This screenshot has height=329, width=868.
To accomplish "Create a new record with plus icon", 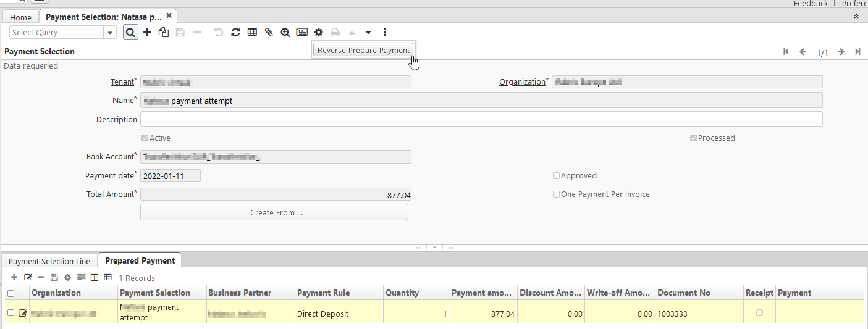I will tap(147, 32).
